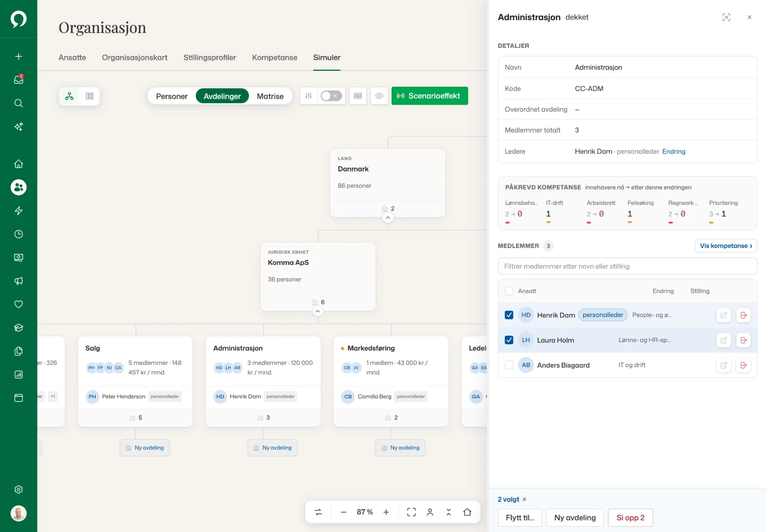The width and height of the screenshot is (766, 532).
Task: Click the member filter input field
Action: 628,266
